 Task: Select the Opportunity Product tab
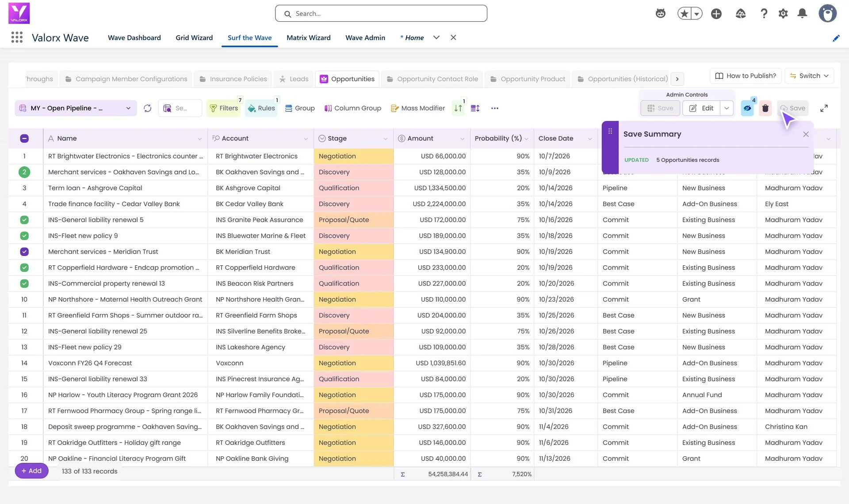pyautogui.click(x=528, y=79)
